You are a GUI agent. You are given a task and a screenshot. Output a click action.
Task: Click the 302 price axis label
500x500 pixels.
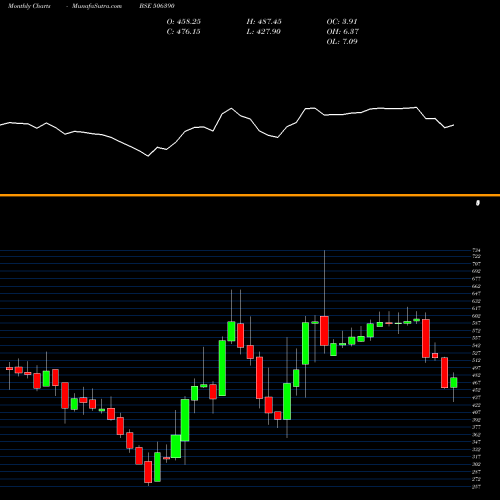(x=476, y=464)
